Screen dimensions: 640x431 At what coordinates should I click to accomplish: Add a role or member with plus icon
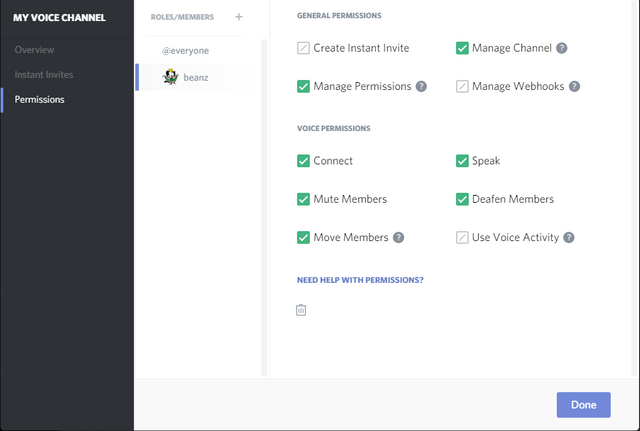point(239,17)
